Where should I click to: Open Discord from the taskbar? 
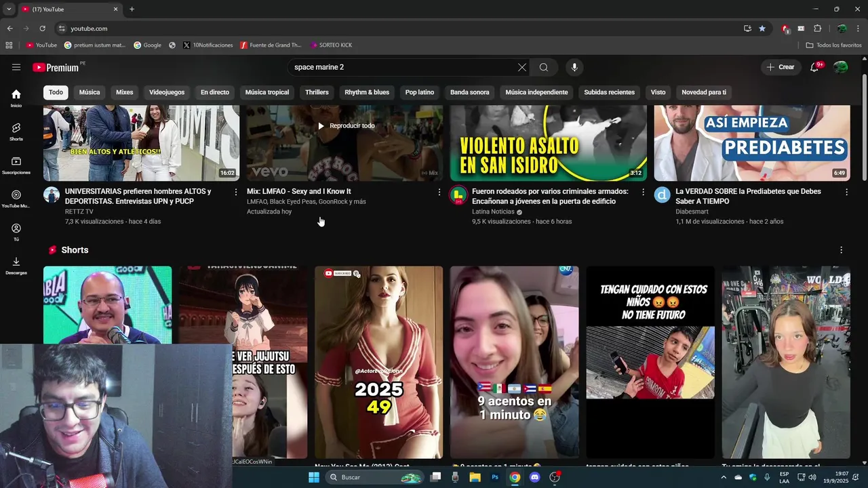click(534, 477)
